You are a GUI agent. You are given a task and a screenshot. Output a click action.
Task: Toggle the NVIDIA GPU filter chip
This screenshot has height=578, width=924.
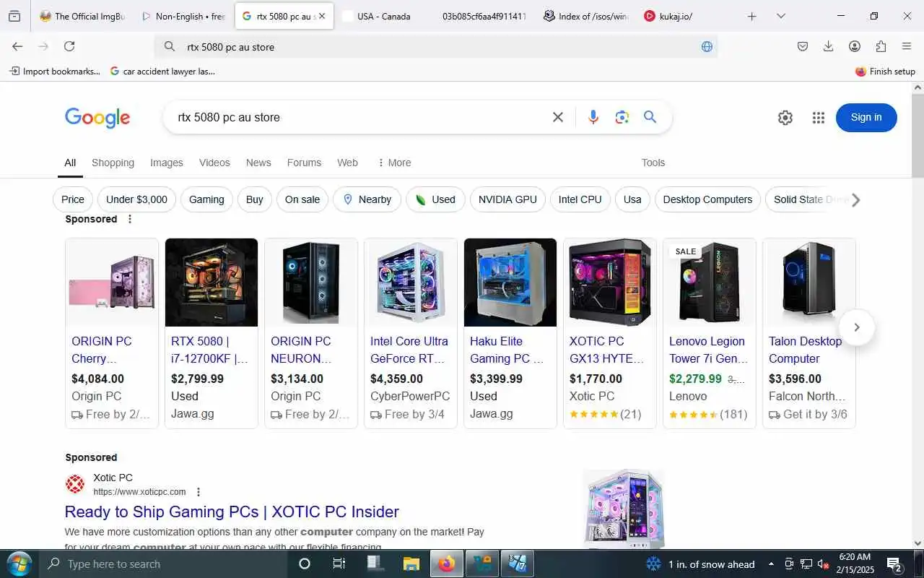click(507, 199)
